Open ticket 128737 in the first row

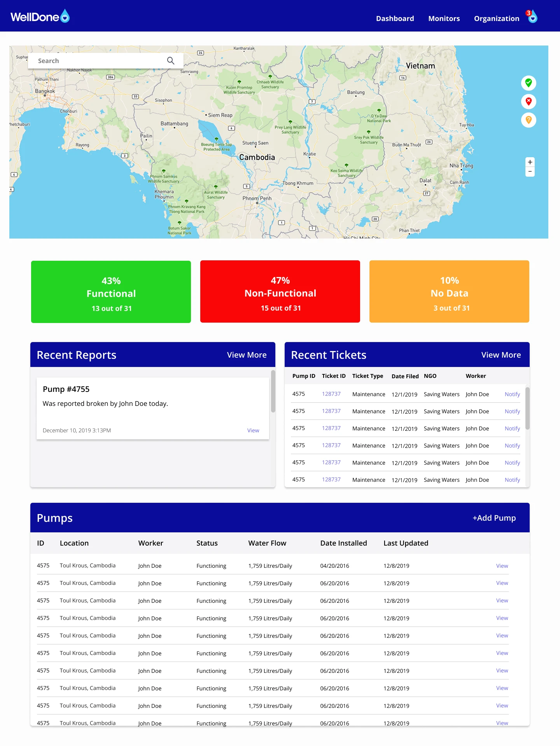pos(331,394)
